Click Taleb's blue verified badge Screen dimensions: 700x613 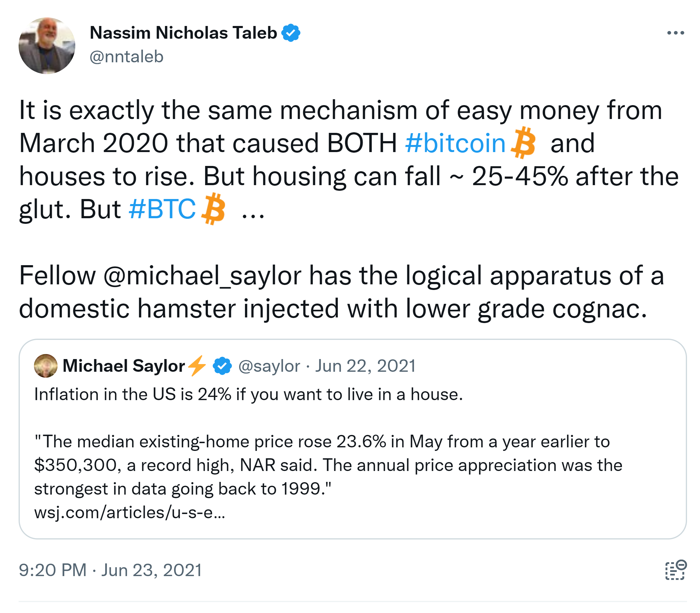(x=291, y=33)
